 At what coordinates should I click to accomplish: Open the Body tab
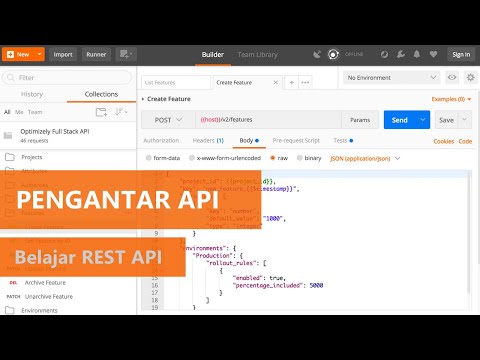249,141
